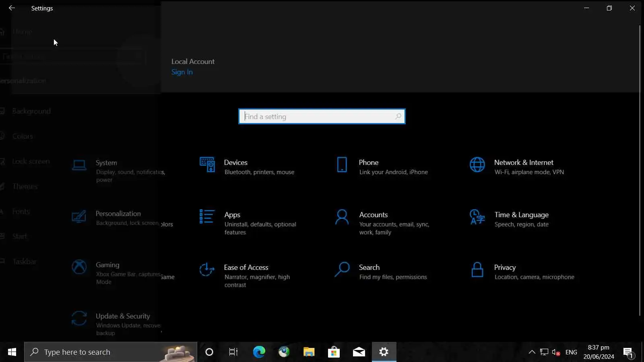Image resolution: width=644 pixels, height=362 pixels.
Task: Open the Gaming Xbox icon
Action: [79, 267]
